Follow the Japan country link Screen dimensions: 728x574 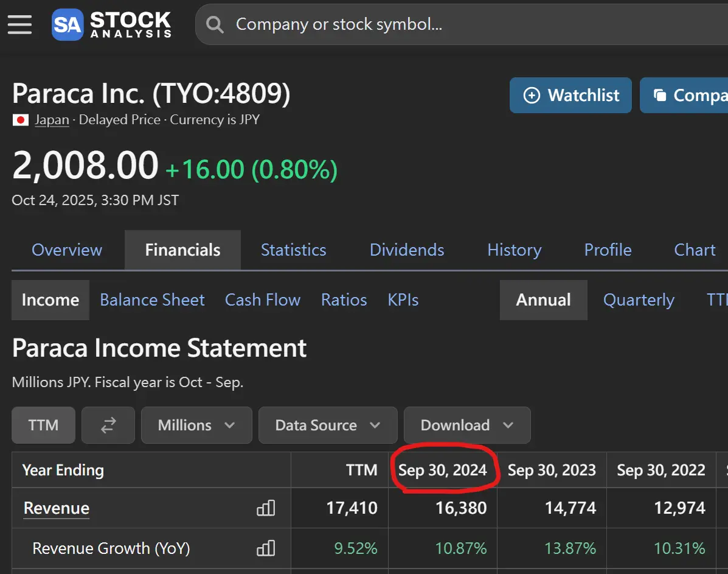point(52,120)
